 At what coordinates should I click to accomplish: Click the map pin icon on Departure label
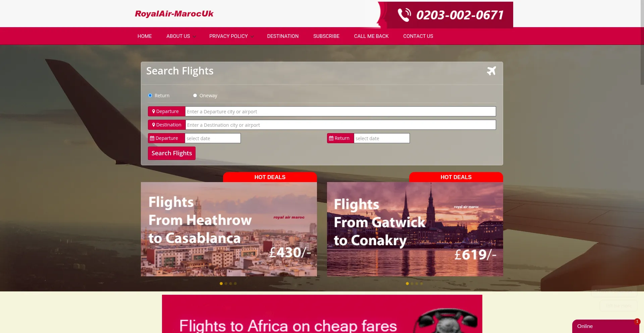pos(154,111)
